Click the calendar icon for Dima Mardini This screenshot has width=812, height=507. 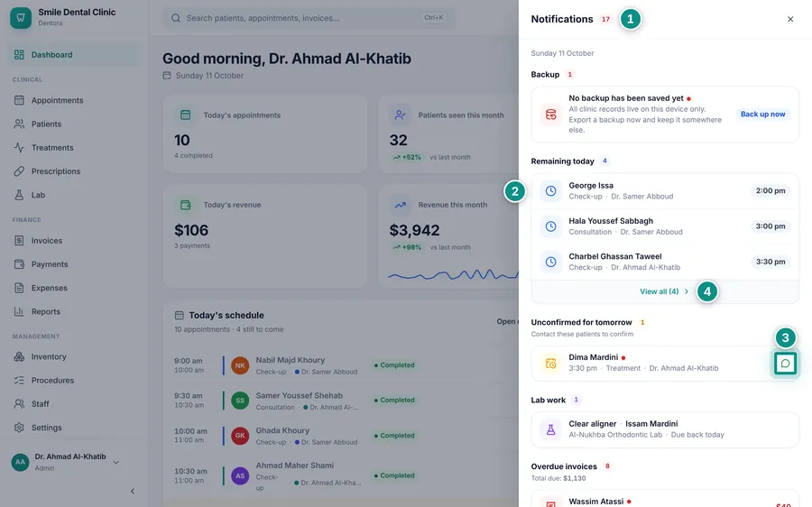pos(550,363)
